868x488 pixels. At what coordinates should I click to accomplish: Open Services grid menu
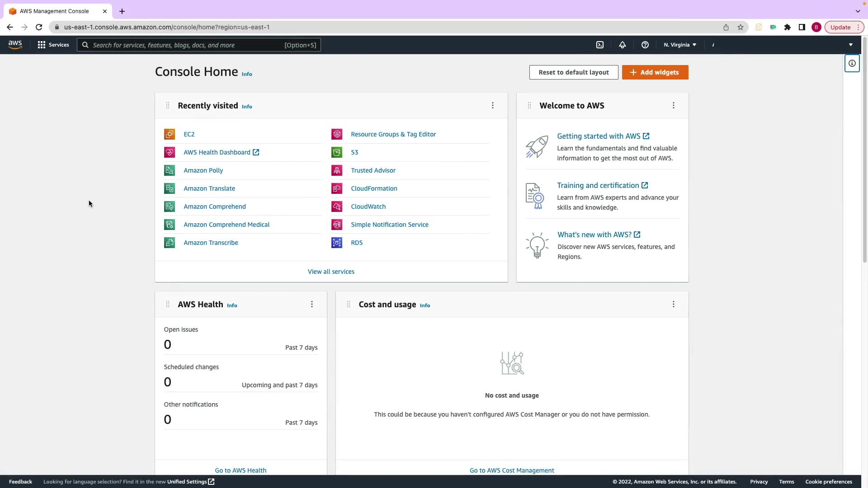pyautogui.click(x=53, y=45)
